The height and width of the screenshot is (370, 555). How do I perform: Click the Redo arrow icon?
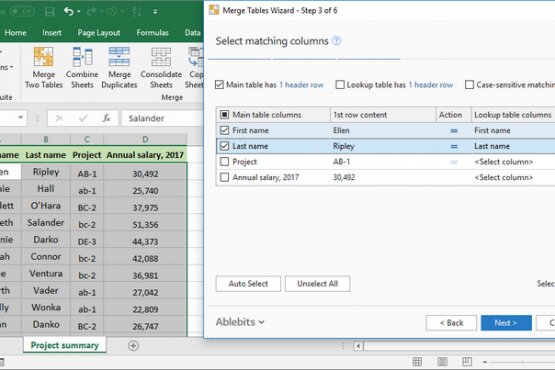tap(91, 12)
